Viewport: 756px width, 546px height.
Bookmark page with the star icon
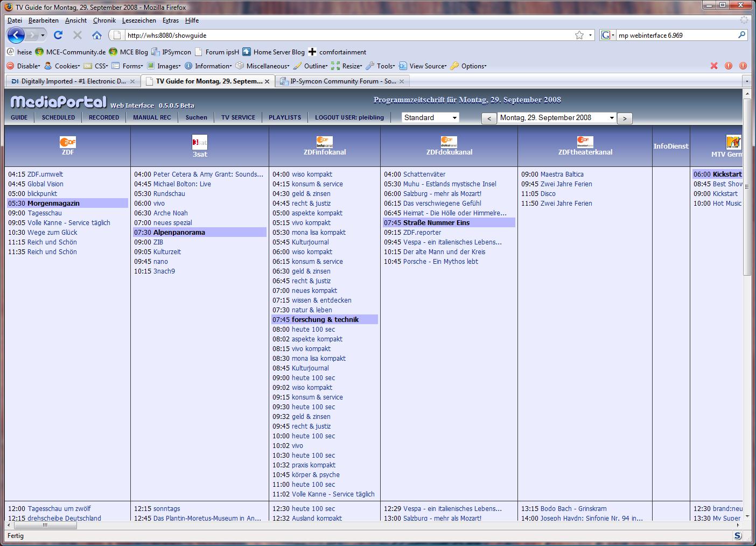click(x=579, y=35)
